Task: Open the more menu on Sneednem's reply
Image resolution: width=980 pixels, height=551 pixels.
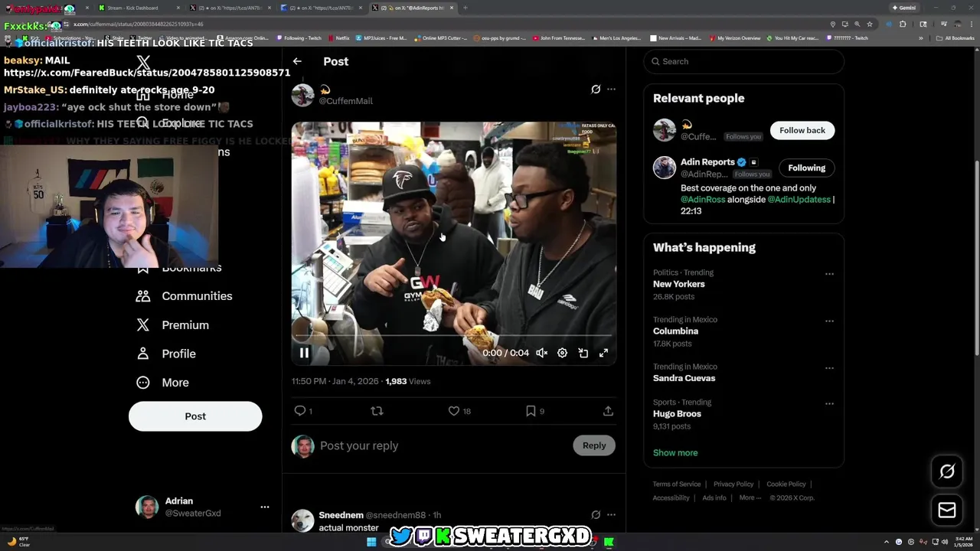Action: [611, 515]
